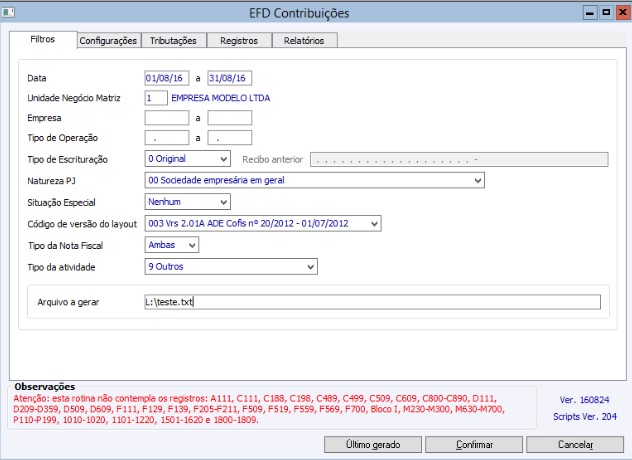Open the Filtros tab

(x=43, y=40)
